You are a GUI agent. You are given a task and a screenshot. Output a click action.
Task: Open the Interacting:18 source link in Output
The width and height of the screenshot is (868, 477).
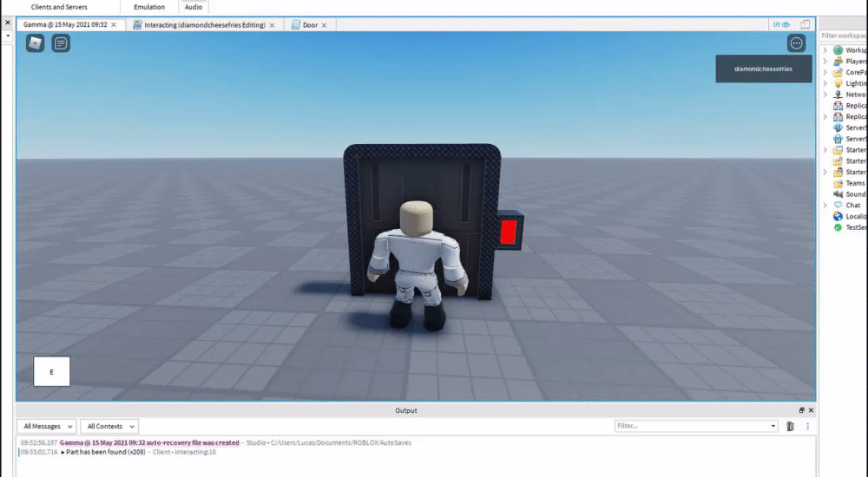click(195, 452)
